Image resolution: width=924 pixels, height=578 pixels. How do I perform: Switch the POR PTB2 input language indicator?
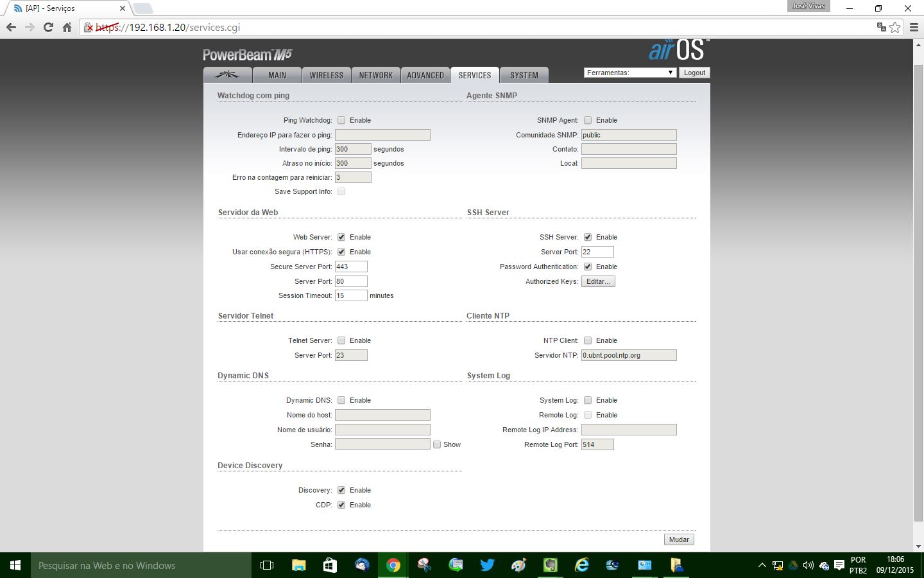point(858,565)
